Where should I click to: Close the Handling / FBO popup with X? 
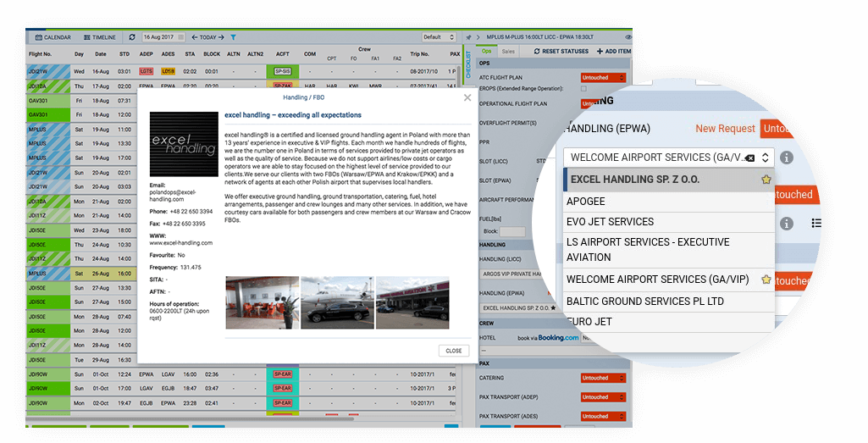coord(467,97)
